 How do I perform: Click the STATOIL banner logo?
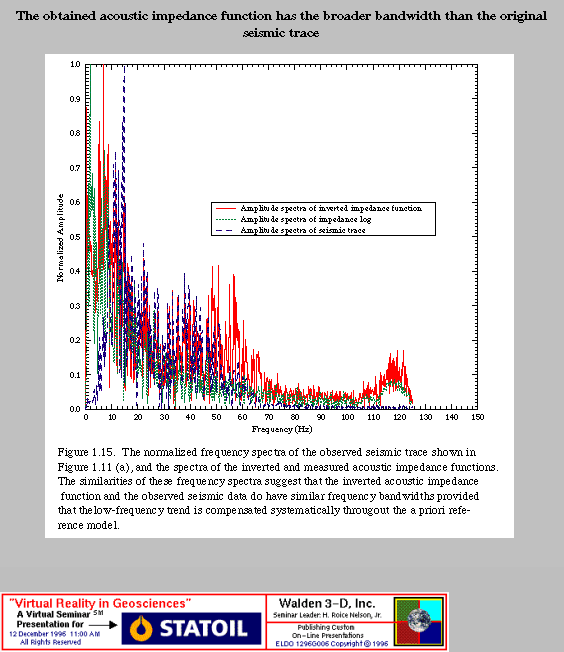(191, 628)
